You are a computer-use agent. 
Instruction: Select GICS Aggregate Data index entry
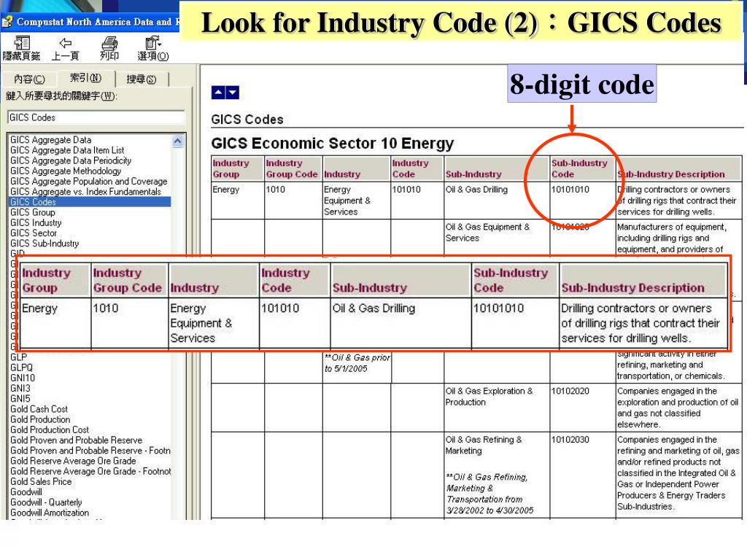pyautogui.click(x=50, y=140)
